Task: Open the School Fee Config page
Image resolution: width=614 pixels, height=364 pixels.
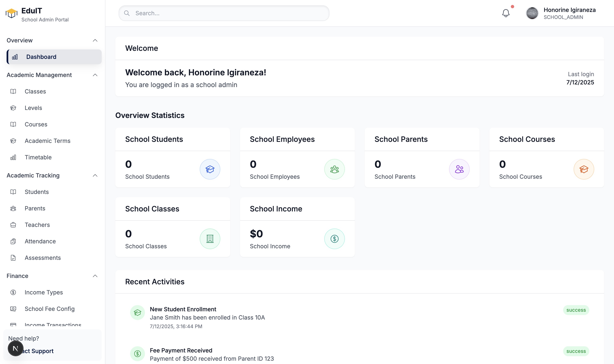Action: tap(49, 309)
